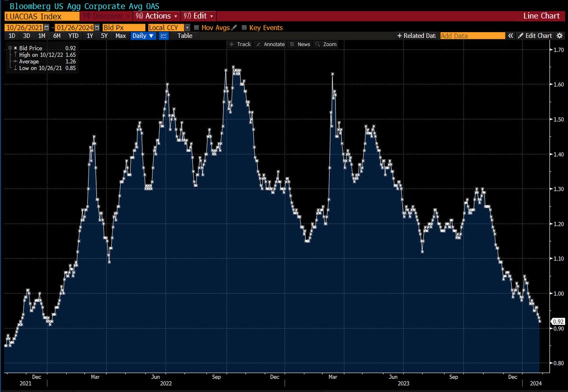Open the 97) Edit menu

(x=198, y=16)
